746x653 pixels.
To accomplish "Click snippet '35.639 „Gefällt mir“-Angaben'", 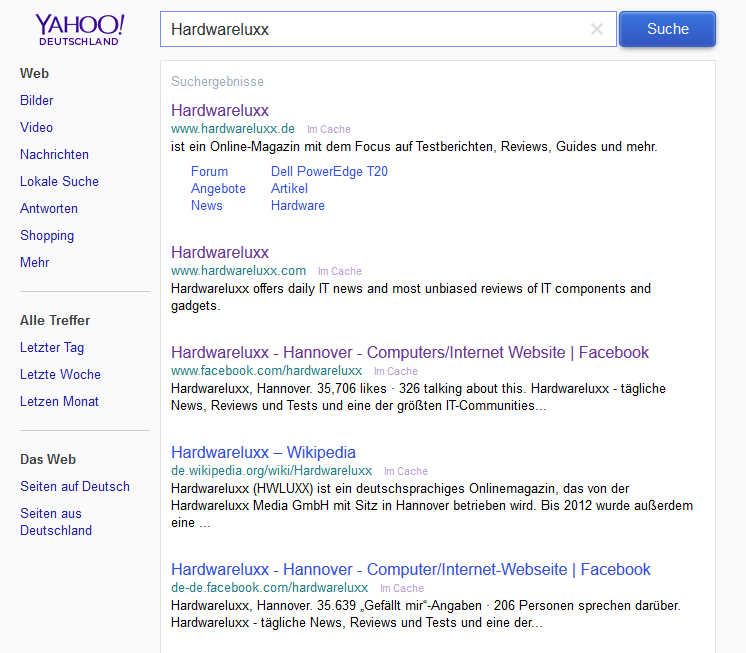I will pos(399,605).
